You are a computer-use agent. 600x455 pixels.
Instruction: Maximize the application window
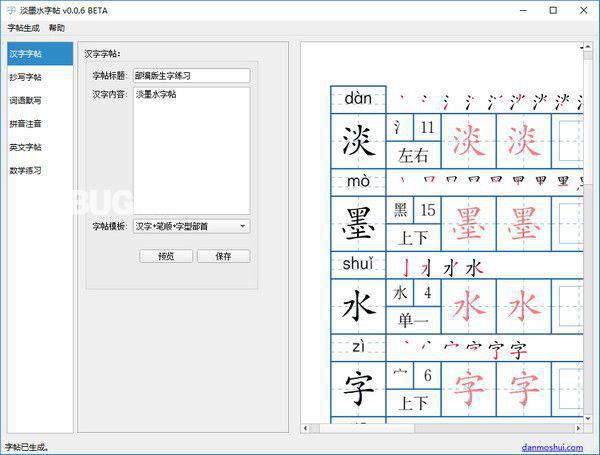[x=553, y=10]
